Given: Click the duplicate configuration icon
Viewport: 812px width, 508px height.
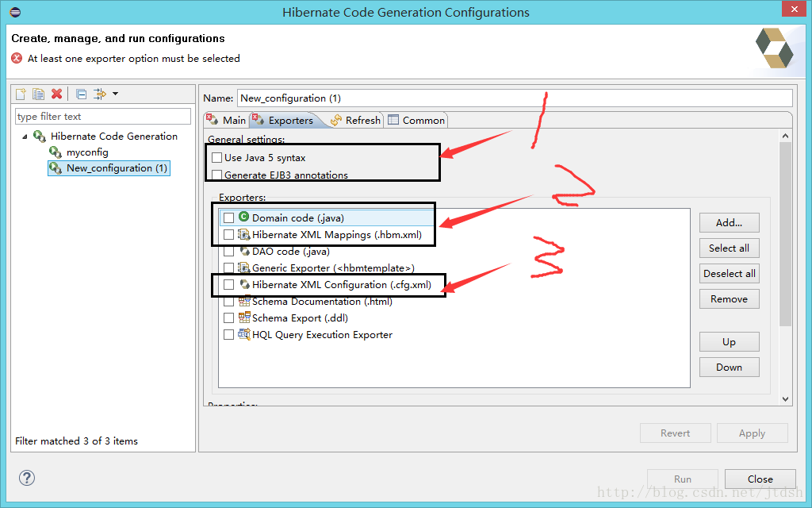Looking at the screenshot, I should click(38, 94).
